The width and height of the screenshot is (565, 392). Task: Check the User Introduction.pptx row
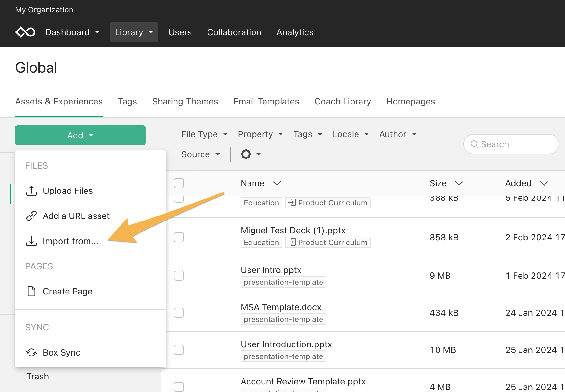pyautogui.click(x=179, y=350)
